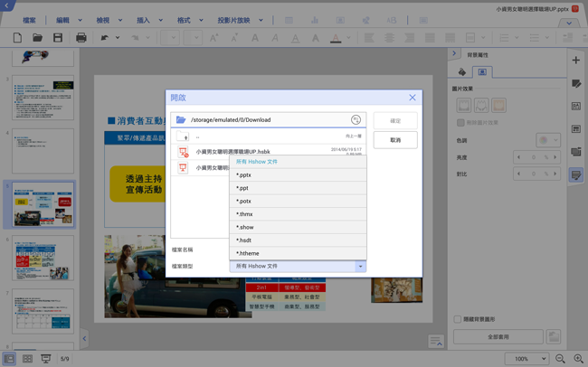The image size is (588, 367).
Task: Open the 100% zoom dropdown
Action: (x=526, y=359)
